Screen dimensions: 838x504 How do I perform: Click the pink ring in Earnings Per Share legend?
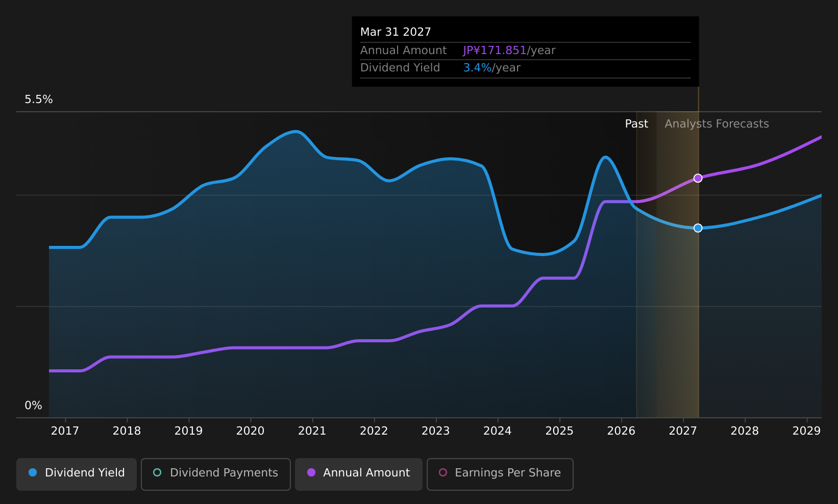(x=443, y=472)
